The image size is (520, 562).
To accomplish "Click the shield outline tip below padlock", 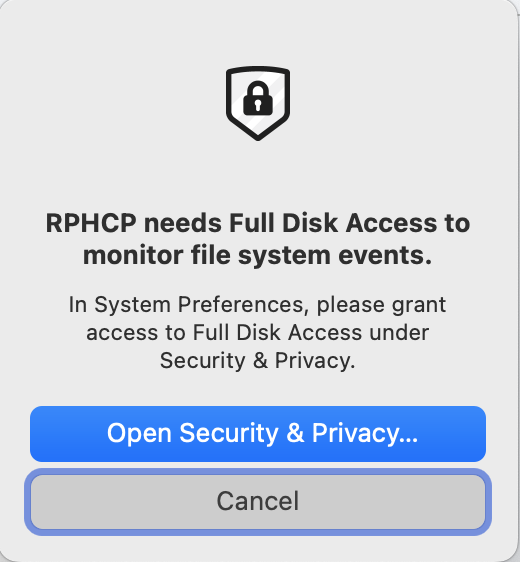I will (258, 136).
